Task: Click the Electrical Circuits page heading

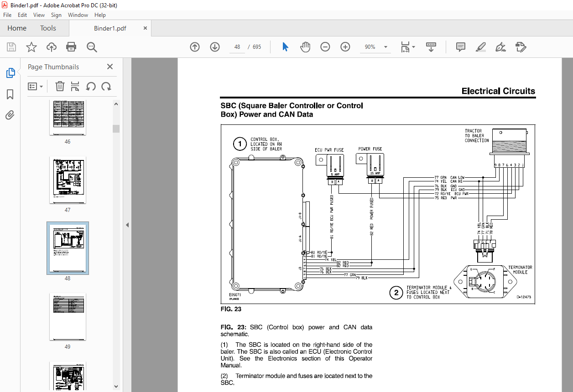Action: click(x=498, y=91)
